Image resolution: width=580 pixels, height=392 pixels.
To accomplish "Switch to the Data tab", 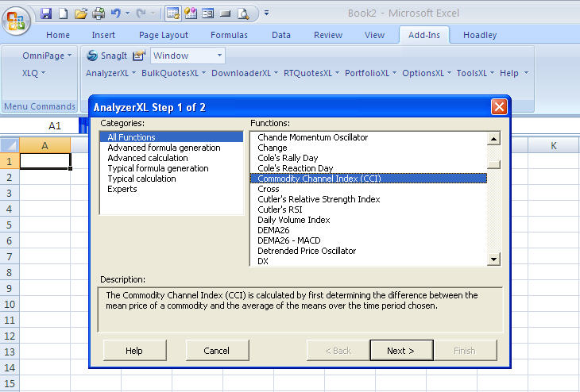I will point(281,35).
